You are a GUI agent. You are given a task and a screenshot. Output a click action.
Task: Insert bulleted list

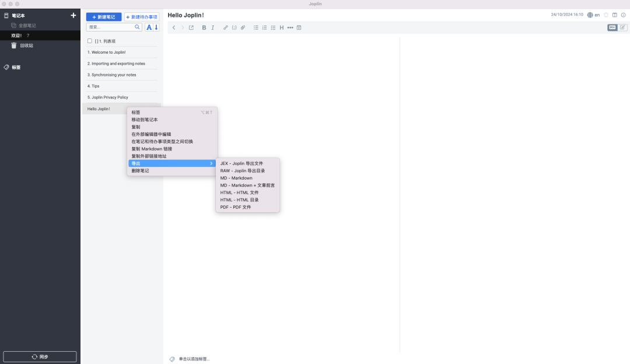pos(256,28)
